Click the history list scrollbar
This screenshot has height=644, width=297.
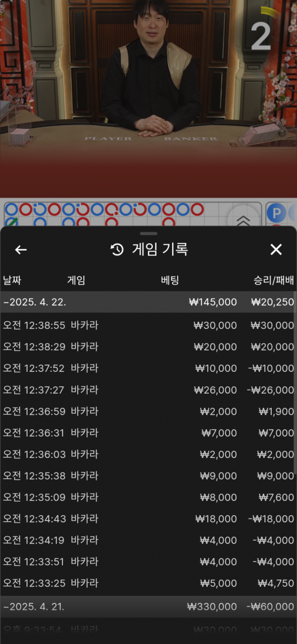pos(295,396)
